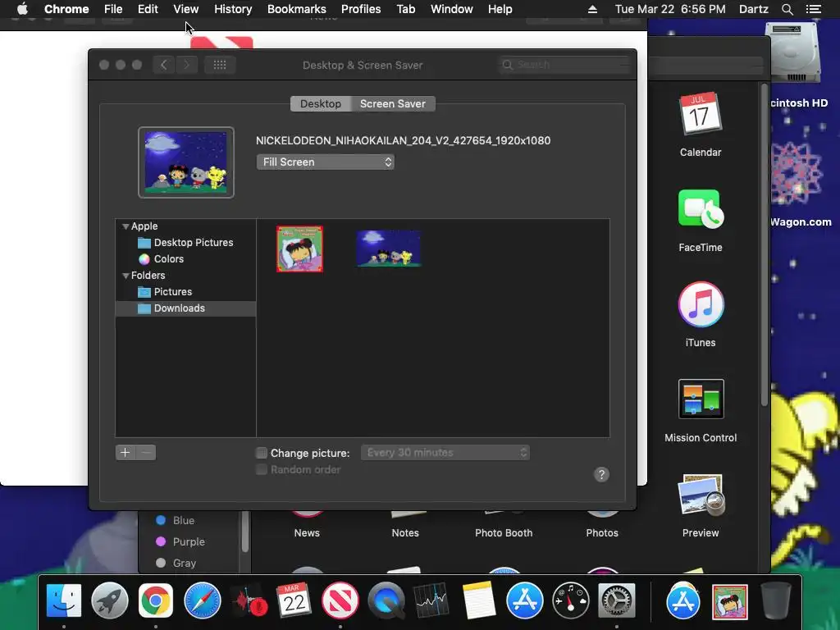The width and height of the screenshot is (840, 630).
Task: Open Finder from the Dock
Action: click(x=64, y=600)
